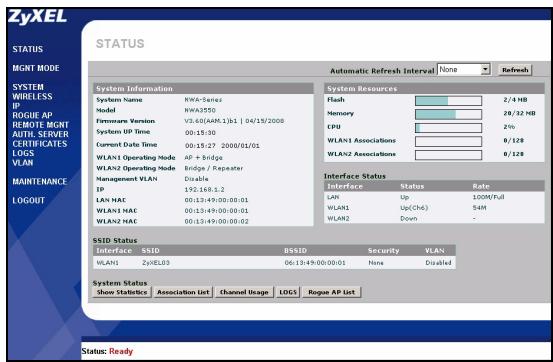Click the CPU usage bar

click(x=448, y=128)
